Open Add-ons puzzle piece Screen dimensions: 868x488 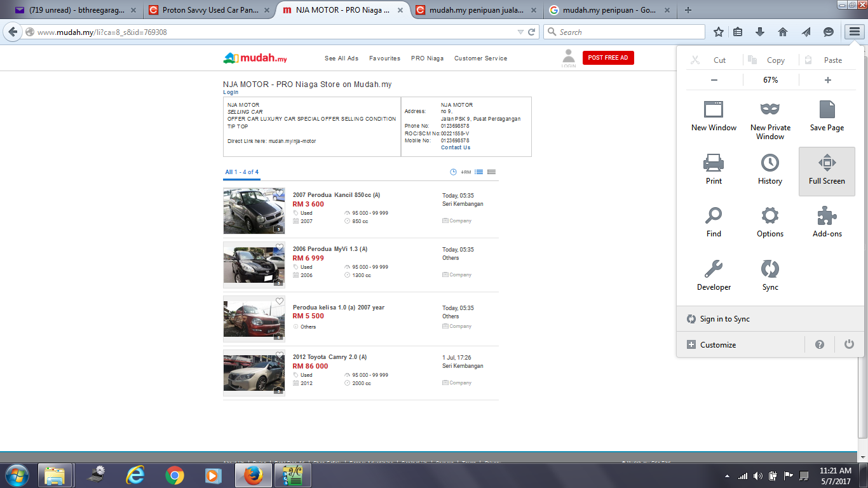(827, 222)
